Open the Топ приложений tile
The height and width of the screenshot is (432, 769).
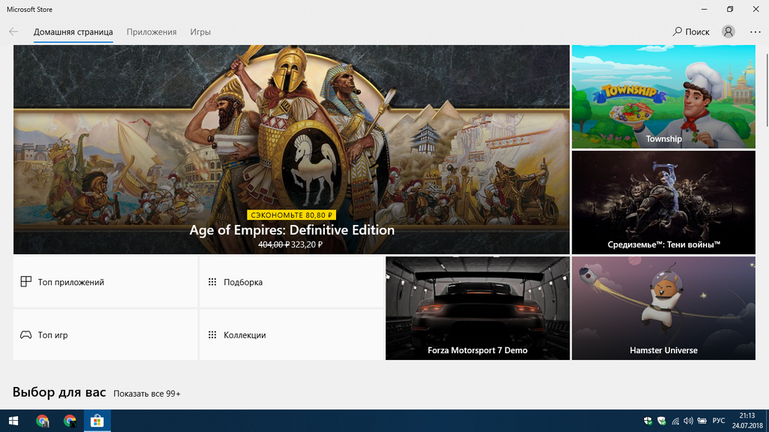[105, 282]
